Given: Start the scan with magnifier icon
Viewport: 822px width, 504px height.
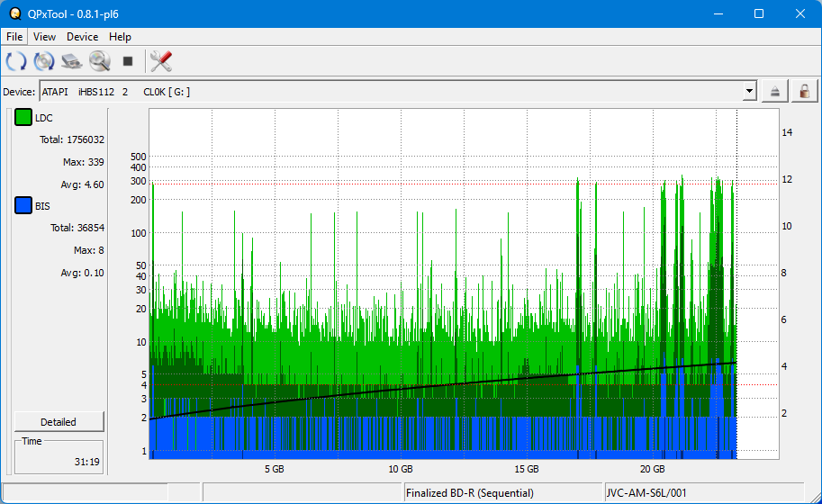Looking at the screenshot, I should pos(99,61).
